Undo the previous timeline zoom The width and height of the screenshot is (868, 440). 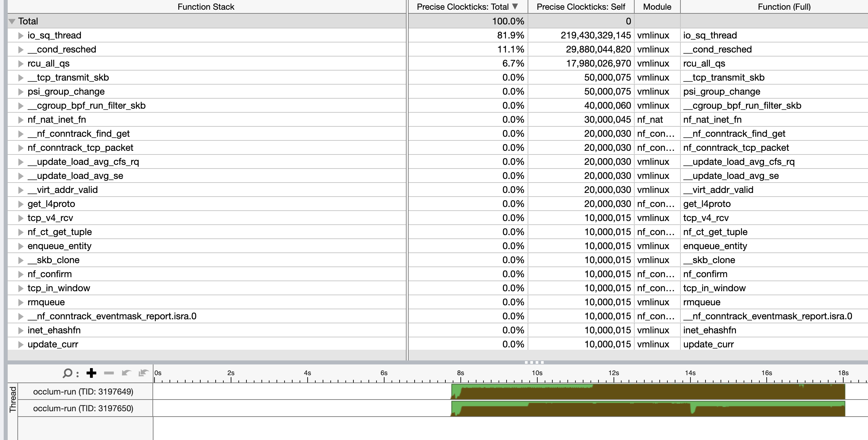point(126,372)
